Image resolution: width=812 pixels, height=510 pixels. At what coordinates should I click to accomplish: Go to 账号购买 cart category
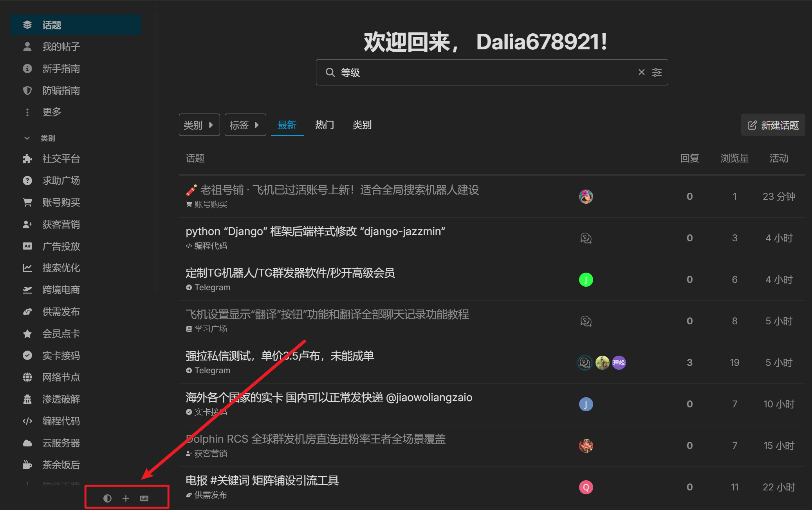pos(61,203)
